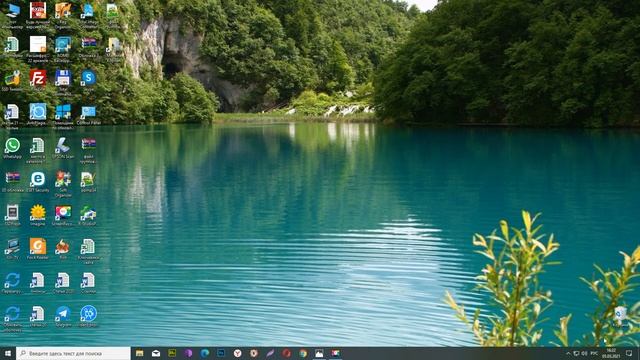Open the volume control in the tray

point(584,353)
